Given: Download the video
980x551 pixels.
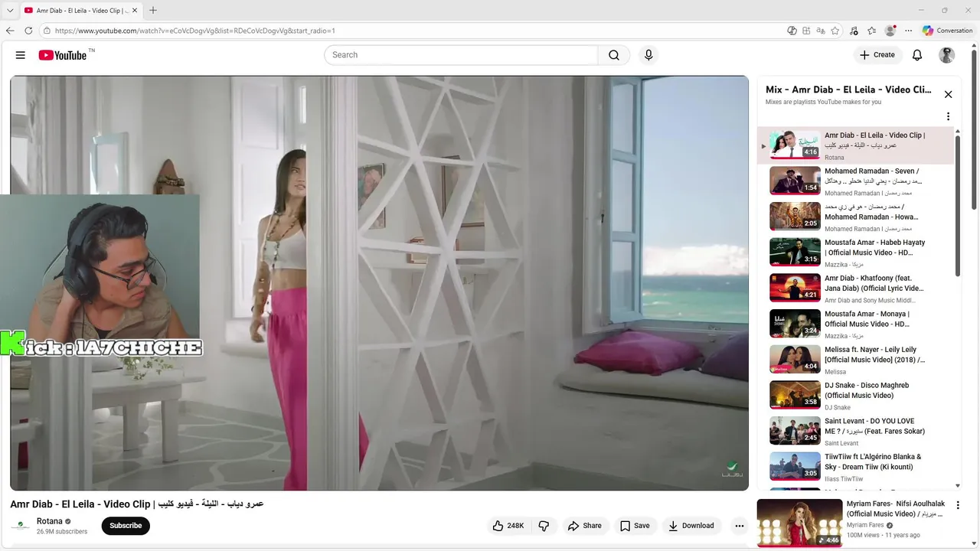Looking at the screenshot, I should pyautogui.click(x=691, y=526).
